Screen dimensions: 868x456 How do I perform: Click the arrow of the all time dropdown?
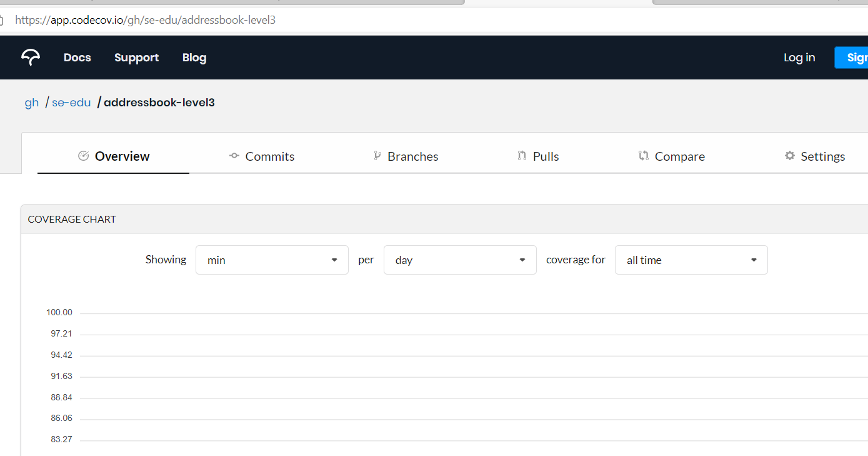[x=754, y=260]
